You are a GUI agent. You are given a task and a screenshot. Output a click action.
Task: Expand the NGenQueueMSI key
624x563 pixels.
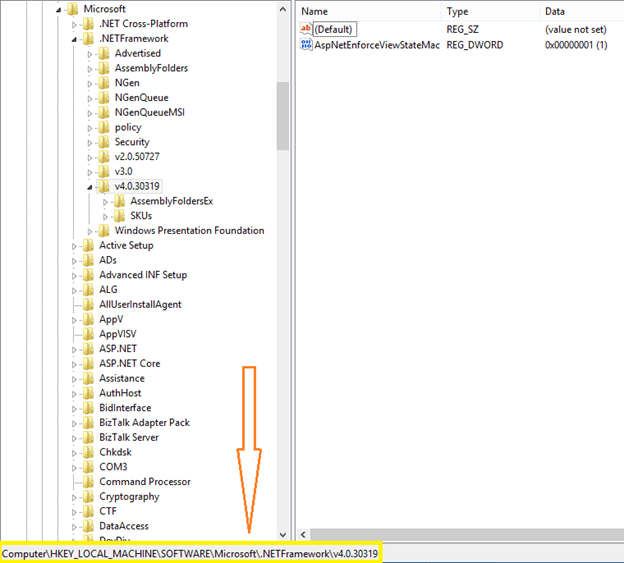point(90,113)
